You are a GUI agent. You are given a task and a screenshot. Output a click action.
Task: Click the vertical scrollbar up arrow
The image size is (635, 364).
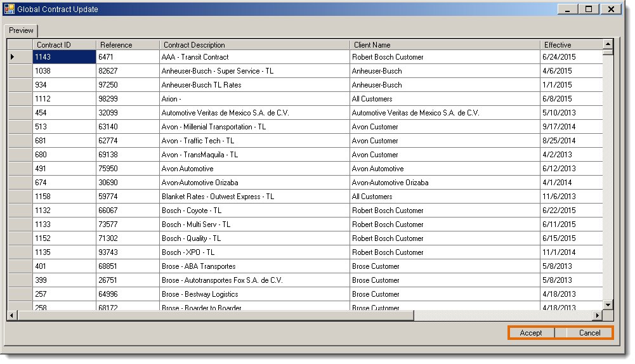608,44
